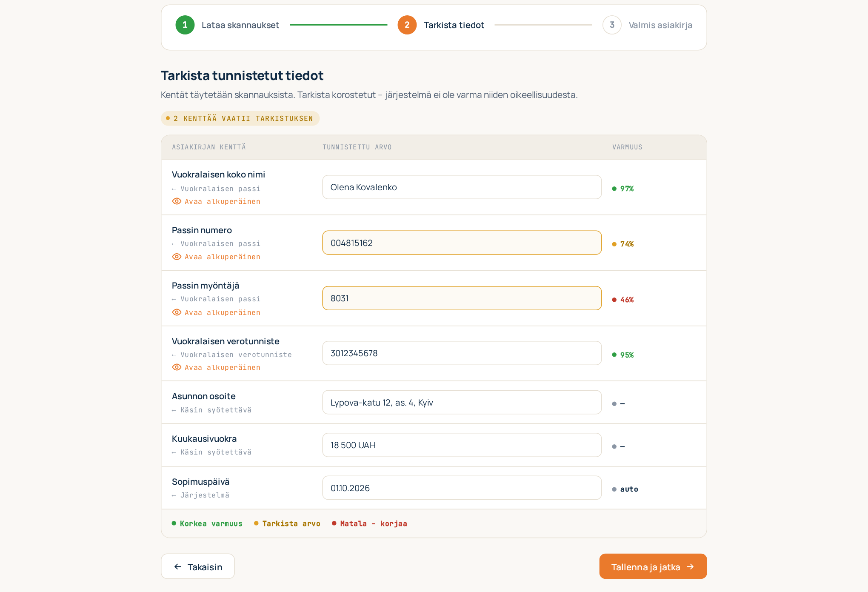The height and width of the screenshot is (592, 868).
Task: Click left arrow icon in Takaisin
Action: click(178, 567)
